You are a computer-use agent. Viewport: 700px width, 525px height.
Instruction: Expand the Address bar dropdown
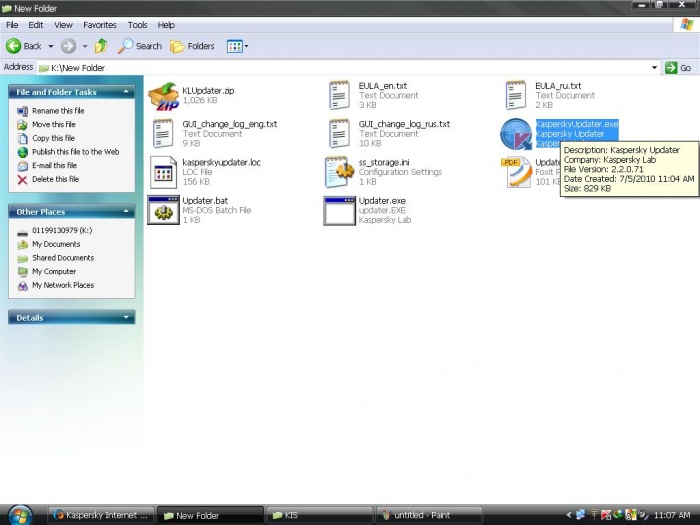point(654,68)
